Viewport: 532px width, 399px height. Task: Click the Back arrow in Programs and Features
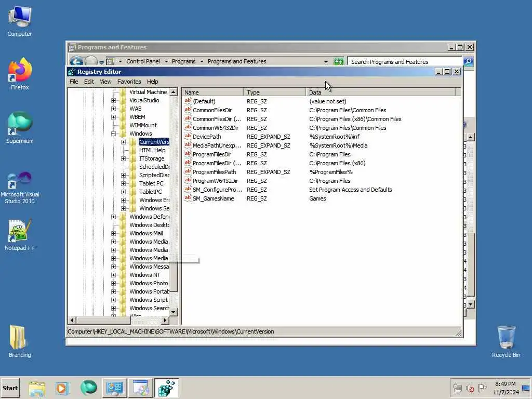[76, 61]
